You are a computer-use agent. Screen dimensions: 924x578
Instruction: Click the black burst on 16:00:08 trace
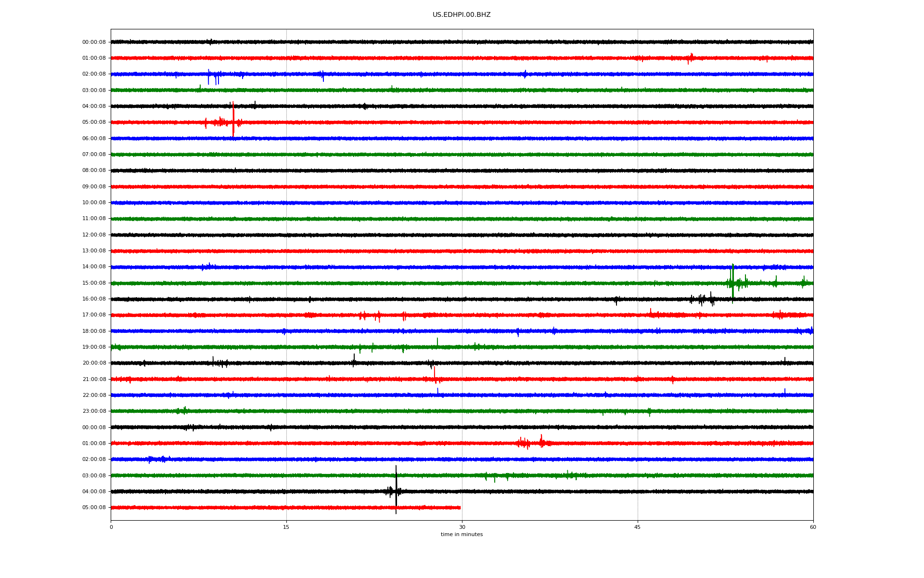[x=703, y=300]
